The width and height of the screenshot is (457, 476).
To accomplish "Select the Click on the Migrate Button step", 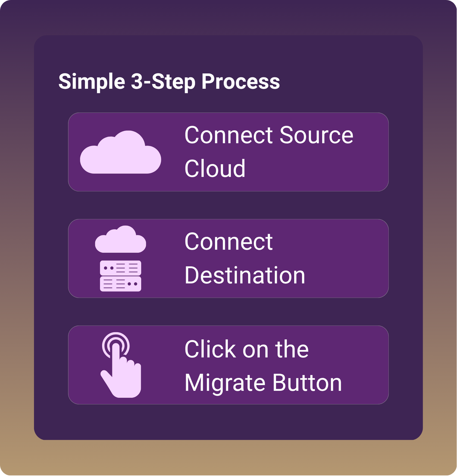I will [x=228, y=365].
